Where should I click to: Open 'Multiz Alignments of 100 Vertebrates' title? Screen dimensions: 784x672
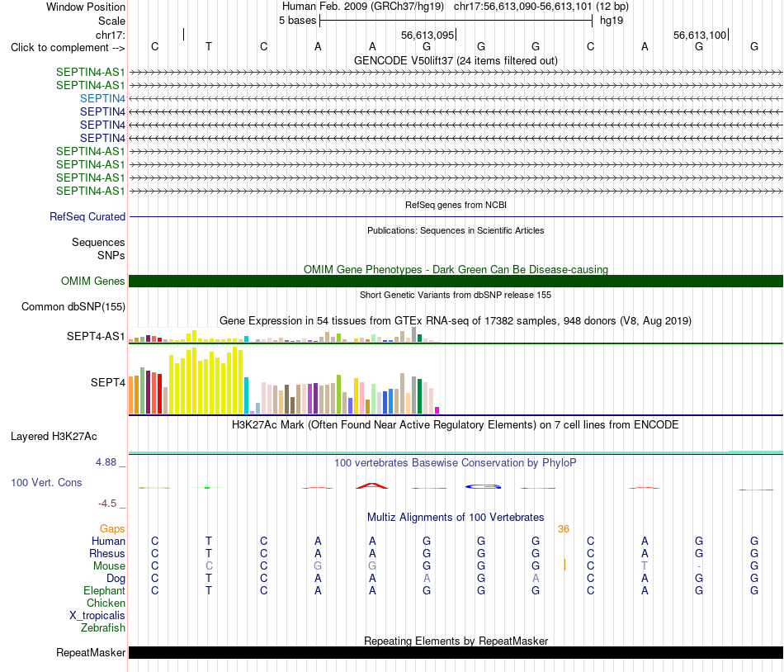456,517
